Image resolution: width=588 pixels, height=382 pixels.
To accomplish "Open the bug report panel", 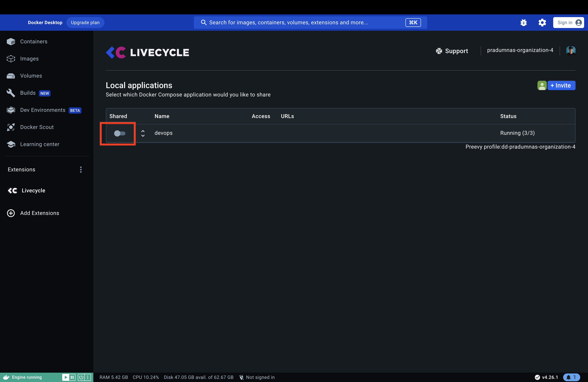I will pyautogui.click(x=524, y=23).
